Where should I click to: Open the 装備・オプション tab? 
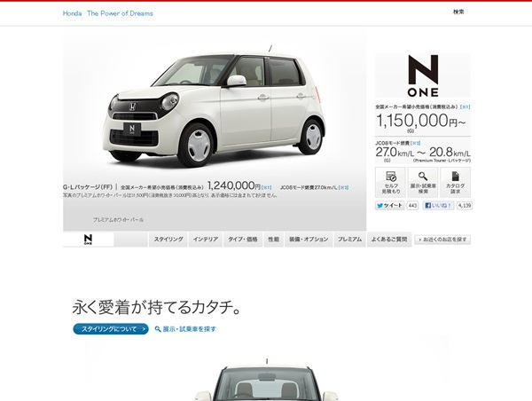click(x=309, y=240)
